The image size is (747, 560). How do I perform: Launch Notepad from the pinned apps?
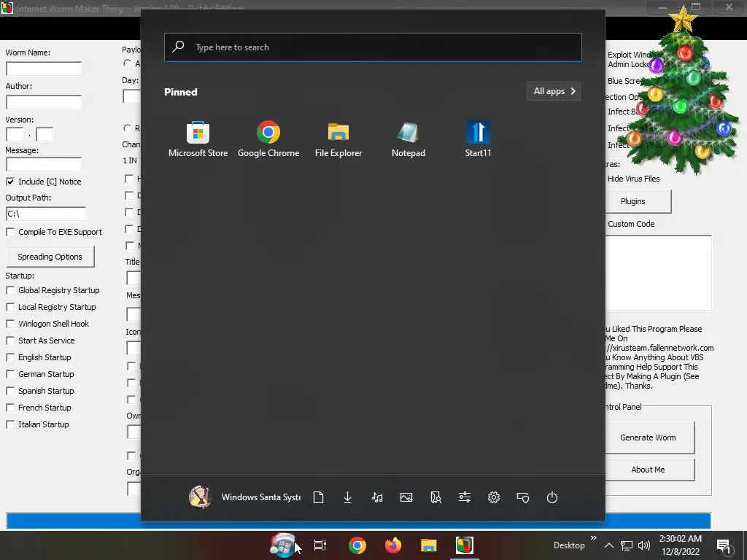pyautogui.click(x=409, y=139)
